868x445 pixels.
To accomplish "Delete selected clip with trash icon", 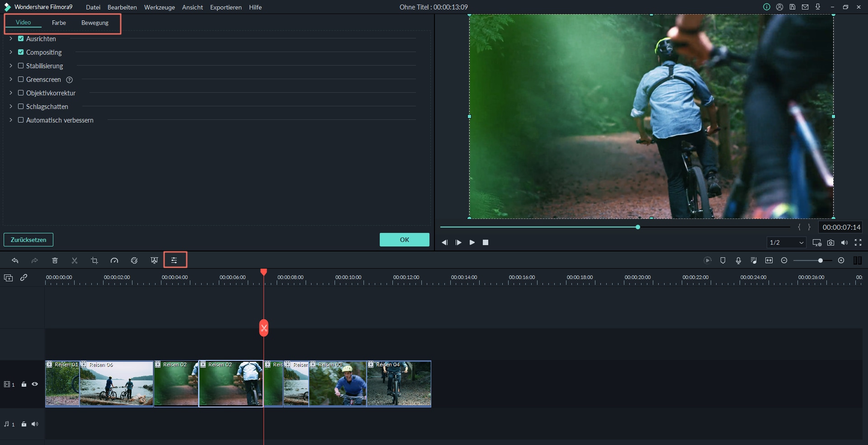I will pyautogui.click(x=55, y=260).
